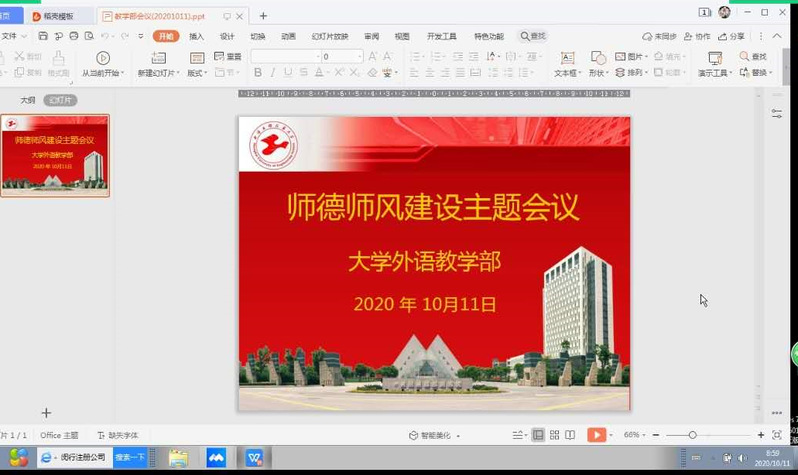Expand the Layout (版式) dropdown
The height and width of the screenshot is (475, 798).
click(x=197, y=73)
